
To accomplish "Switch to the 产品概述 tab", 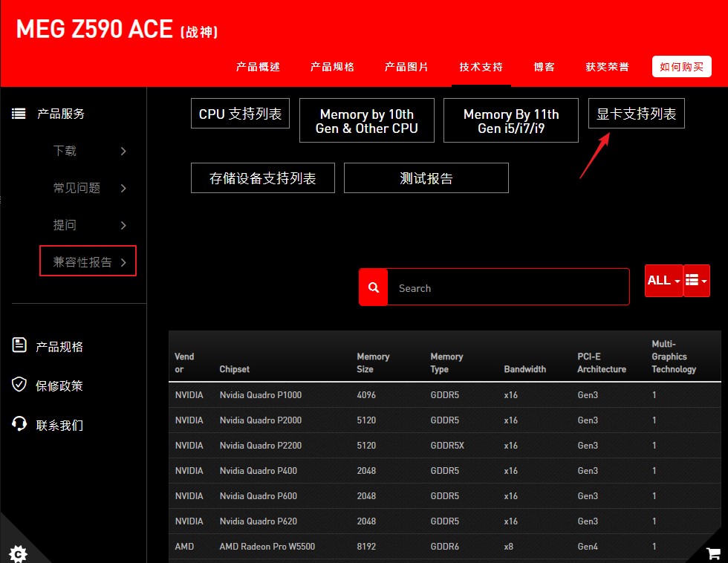I will pyautogui.click(x=258, y=67).
